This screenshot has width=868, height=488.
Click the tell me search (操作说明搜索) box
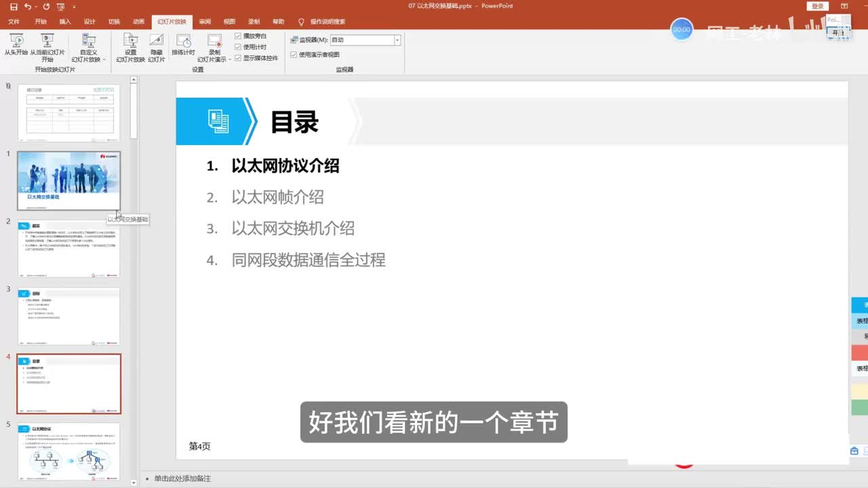(328, 22)
